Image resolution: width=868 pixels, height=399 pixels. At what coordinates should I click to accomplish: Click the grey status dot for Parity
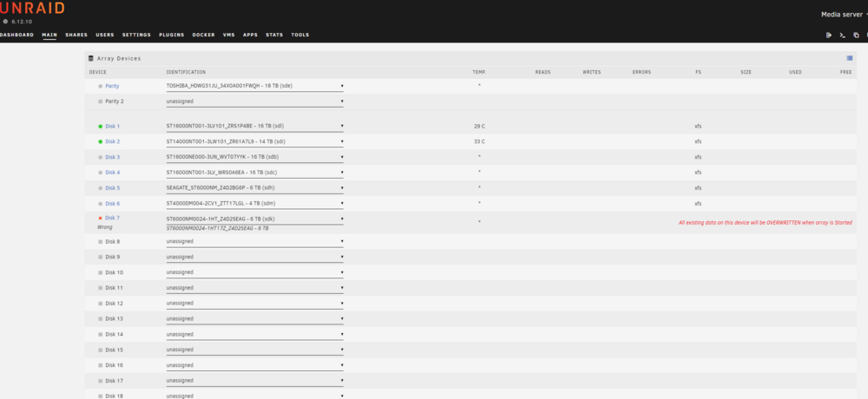100,87
